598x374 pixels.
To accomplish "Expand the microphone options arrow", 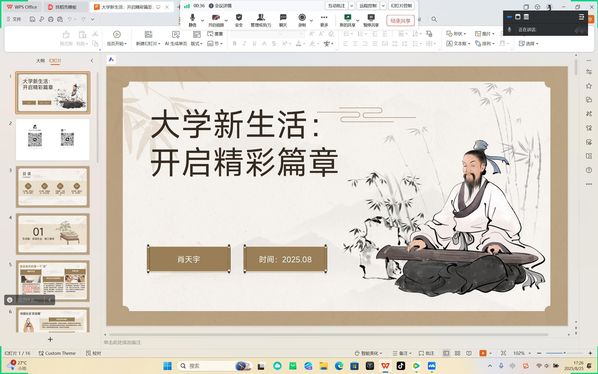I will click(203, 21).
